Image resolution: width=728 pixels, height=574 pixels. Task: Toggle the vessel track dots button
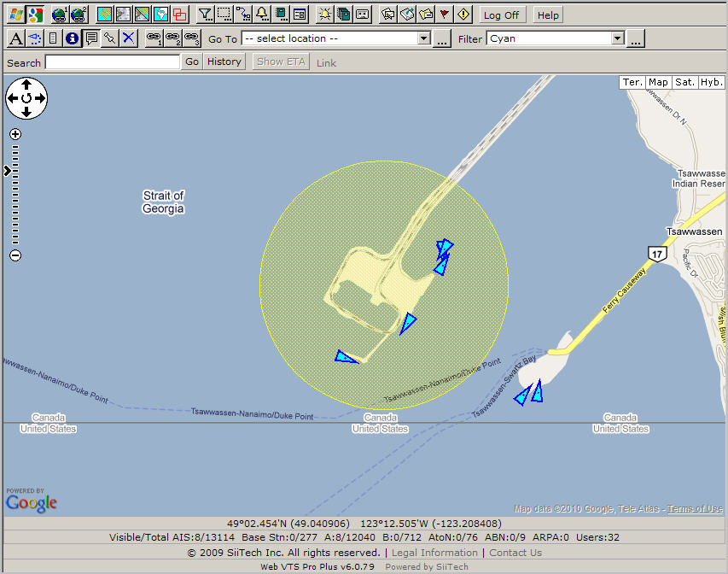click(x=34, y=38)
